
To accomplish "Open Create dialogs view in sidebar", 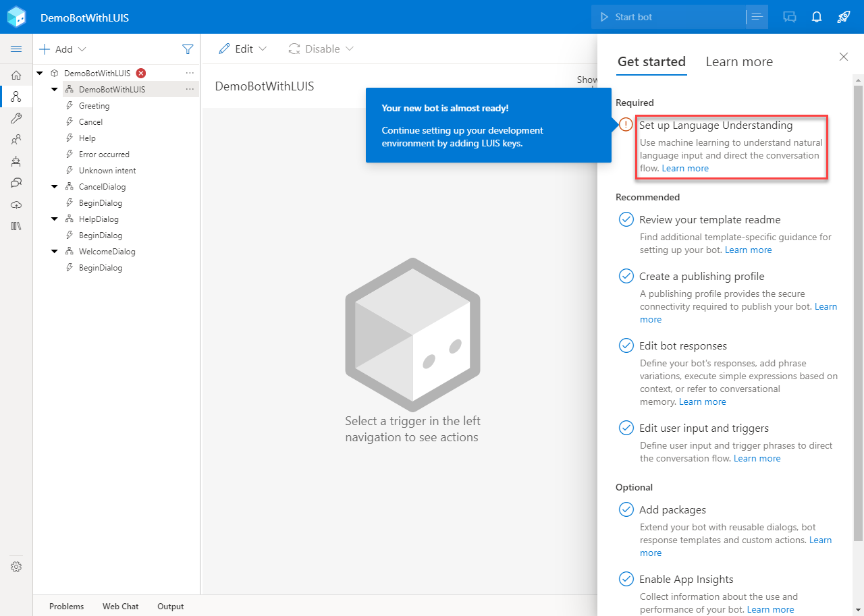I will 16,96.
